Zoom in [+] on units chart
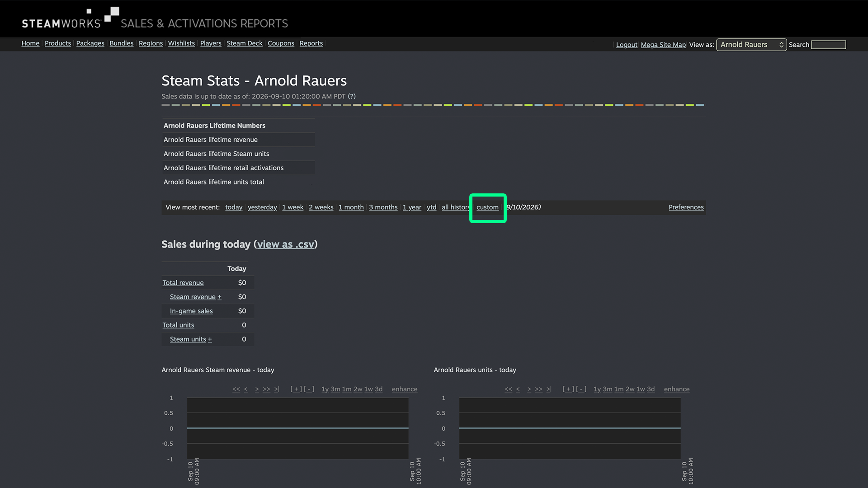868x488 pixels. [x=568, y=389]
